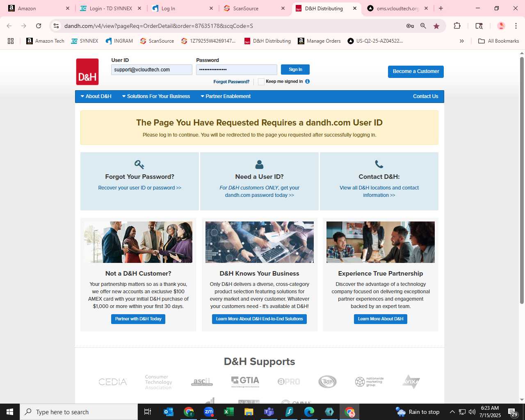The width and height of the screenshot is (525, 420).
Task: Click Recover your user ID or password link
Action: click(x=139, y=188)
